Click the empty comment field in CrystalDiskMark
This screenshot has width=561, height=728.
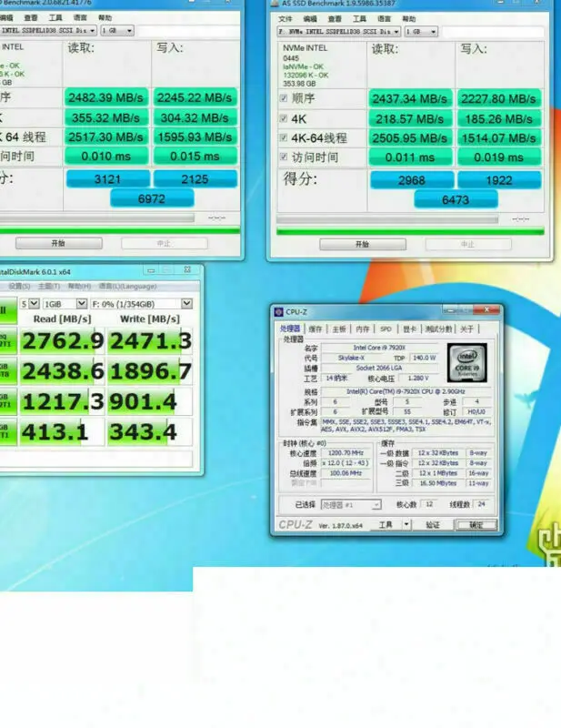click(x=95, y=459)
